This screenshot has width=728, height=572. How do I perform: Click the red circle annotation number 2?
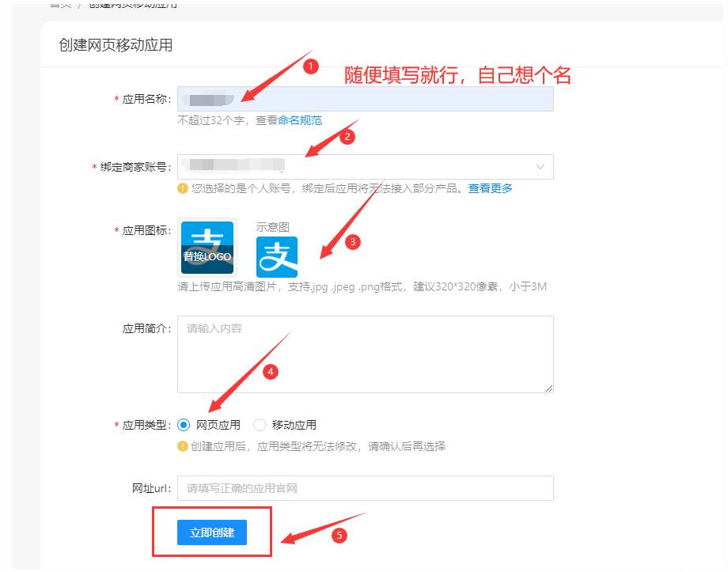pos(346,137)
